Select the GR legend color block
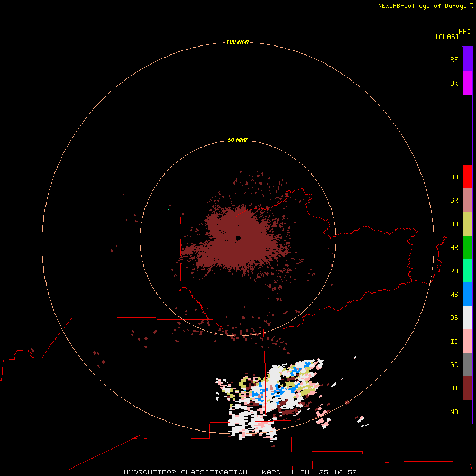 (467, 200)
